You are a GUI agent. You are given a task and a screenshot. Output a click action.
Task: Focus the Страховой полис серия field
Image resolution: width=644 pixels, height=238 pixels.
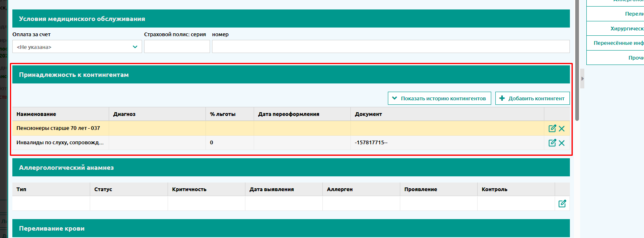pyautogui.click(x=177, y=47)
